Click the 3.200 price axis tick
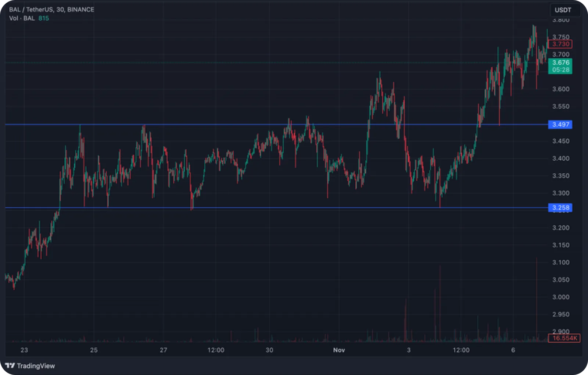 tap(561, 228)
